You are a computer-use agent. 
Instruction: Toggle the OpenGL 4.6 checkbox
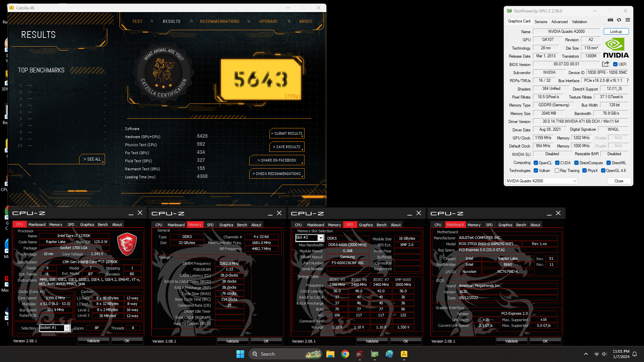603,171
